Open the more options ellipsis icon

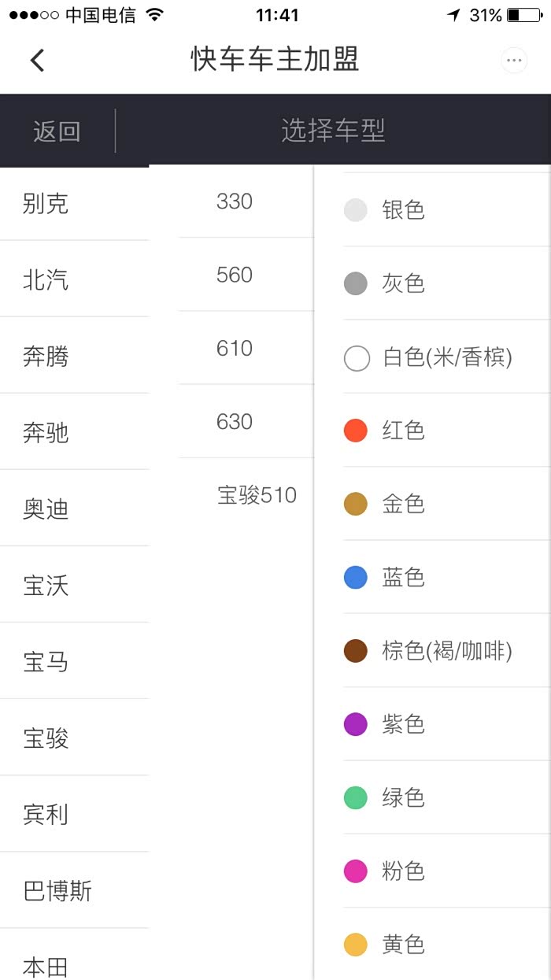[x=514, y=60]
